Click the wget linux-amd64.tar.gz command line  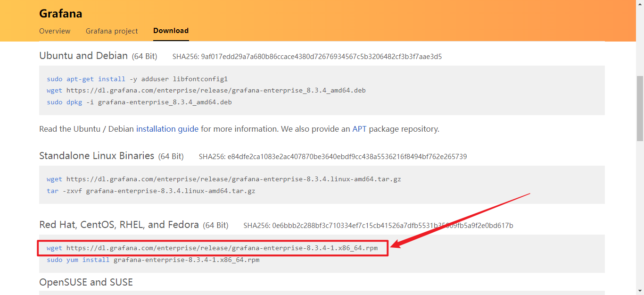[x=224, y=179]
